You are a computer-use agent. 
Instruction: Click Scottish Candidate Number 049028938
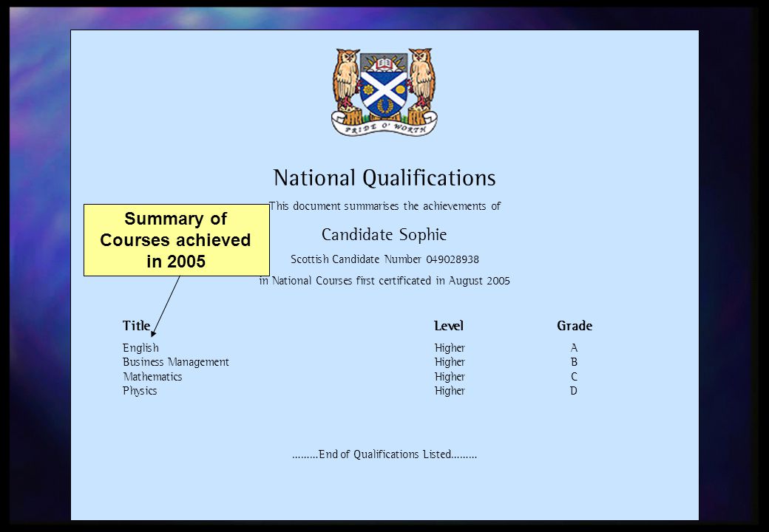pos(384,259)
